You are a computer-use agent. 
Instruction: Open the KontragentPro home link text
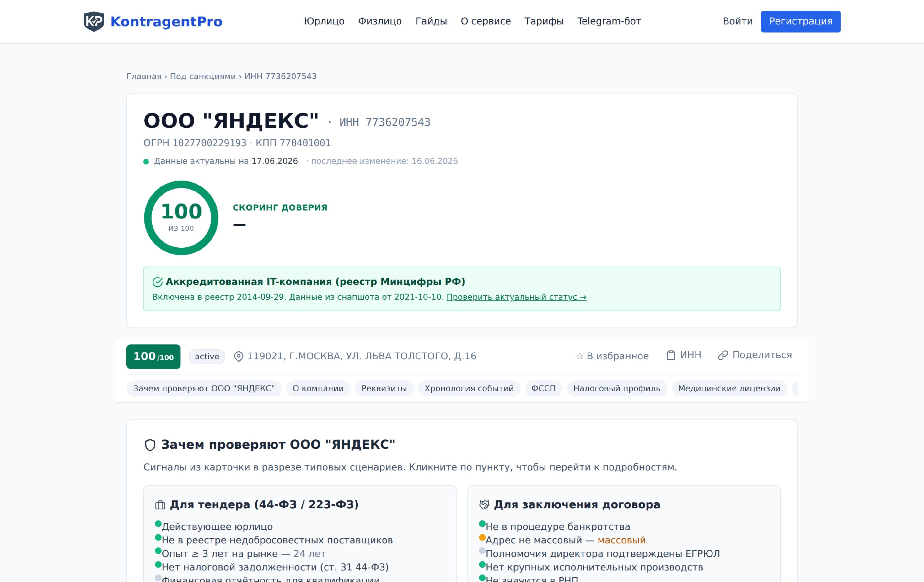coord(166,22)
